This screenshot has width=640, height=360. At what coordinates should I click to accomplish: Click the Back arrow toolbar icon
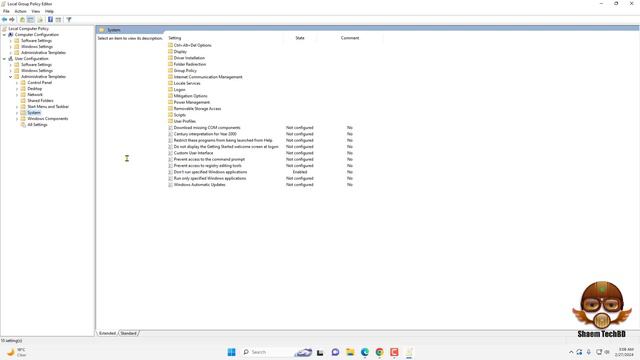tap(4, 20)
